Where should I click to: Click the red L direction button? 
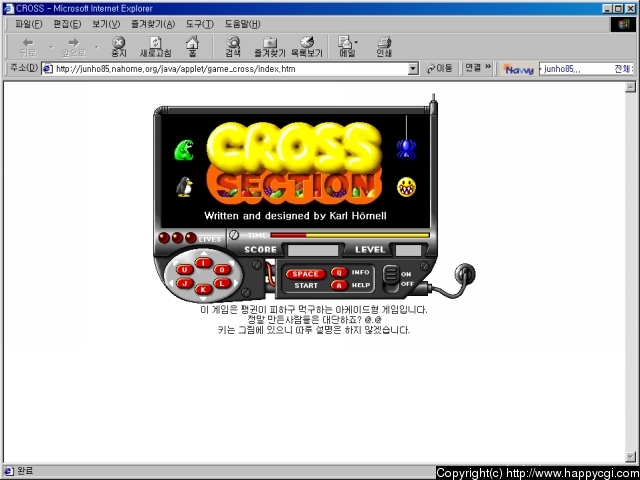[222, 283]
